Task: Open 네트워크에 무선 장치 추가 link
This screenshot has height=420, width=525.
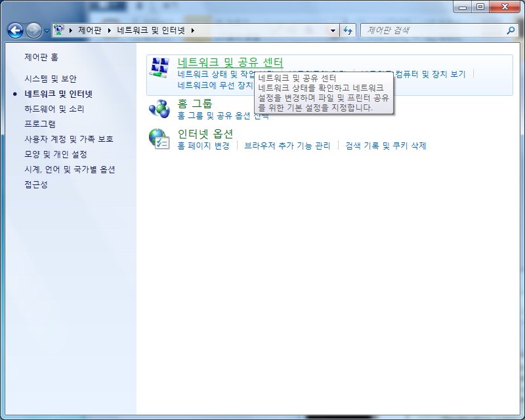Action: point(215,85)
